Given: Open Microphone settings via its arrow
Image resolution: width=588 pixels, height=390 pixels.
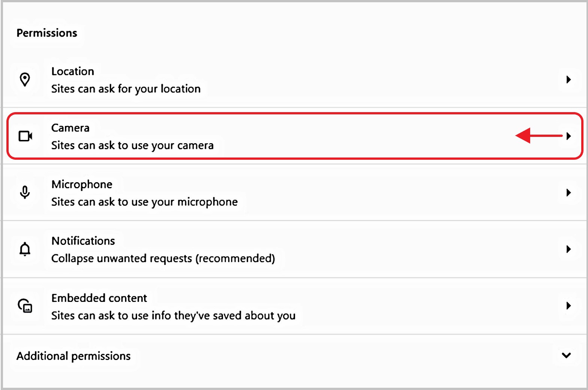Looking at the screenshot, I should 568,193.
